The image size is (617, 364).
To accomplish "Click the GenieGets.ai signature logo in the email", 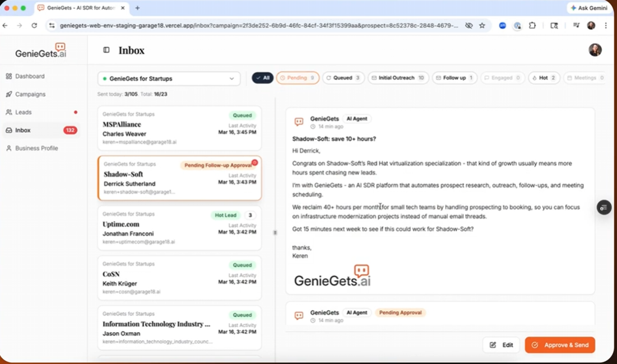I will pyautogui.click(x=332, y=276).
